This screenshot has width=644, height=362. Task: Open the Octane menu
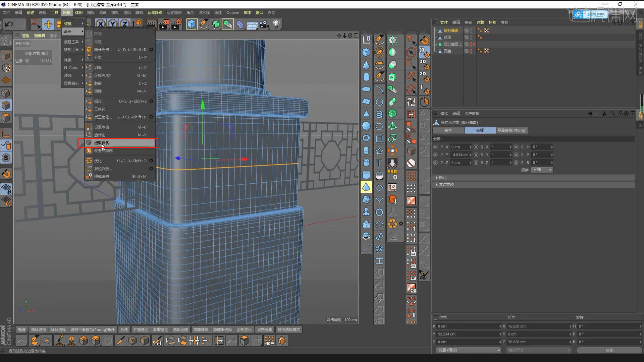(x=233, y=13)
